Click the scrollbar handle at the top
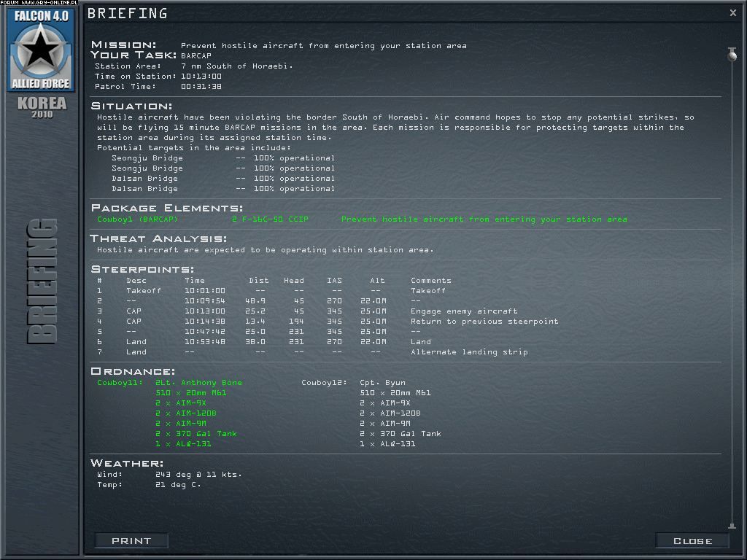 [732, 54]
